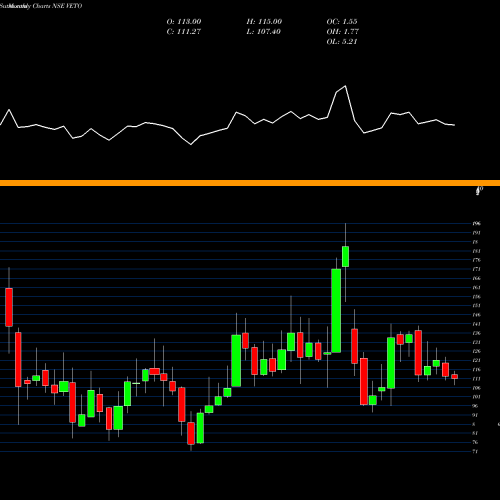Select the first large red candlestick on left

9,307
